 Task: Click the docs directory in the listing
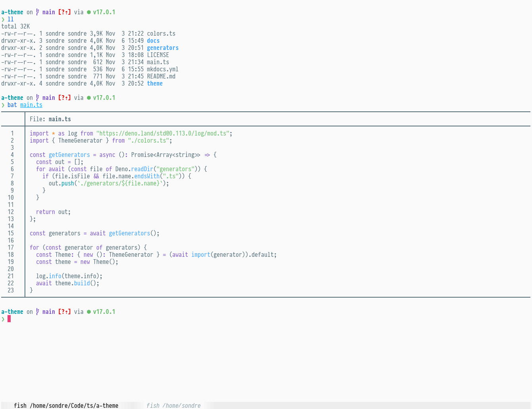coord(153,41)
